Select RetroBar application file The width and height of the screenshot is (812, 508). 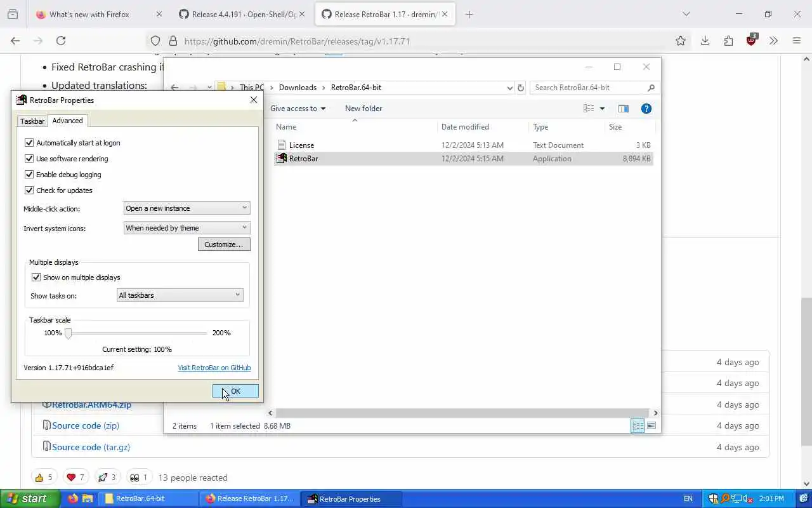pyautogui.click(x=463, y=159)
